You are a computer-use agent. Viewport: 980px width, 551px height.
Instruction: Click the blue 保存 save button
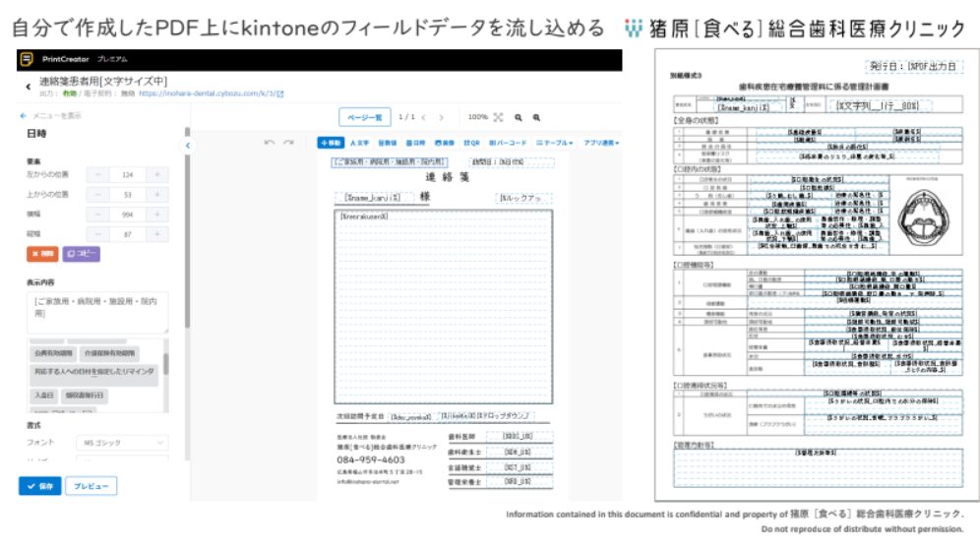click(40, 486)
